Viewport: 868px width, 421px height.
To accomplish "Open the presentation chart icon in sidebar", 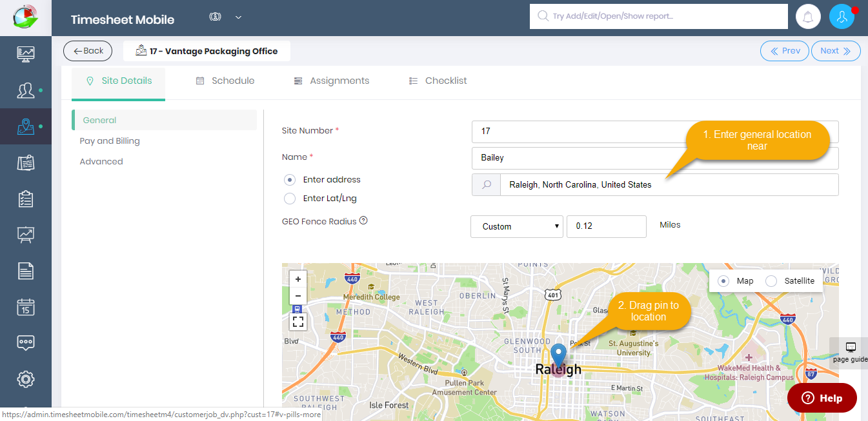I will click(26, 235).
